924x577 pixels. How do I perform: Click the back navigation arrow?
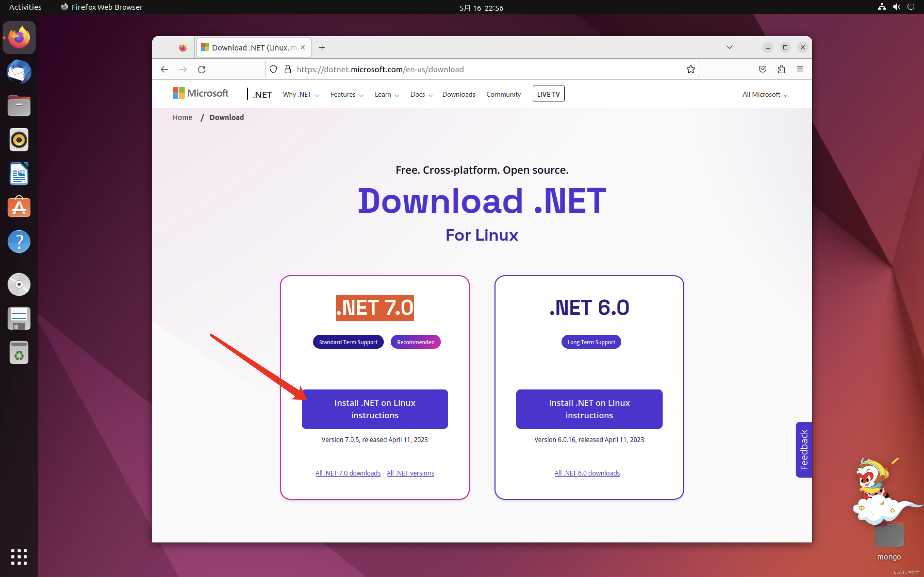click(164, 69)
